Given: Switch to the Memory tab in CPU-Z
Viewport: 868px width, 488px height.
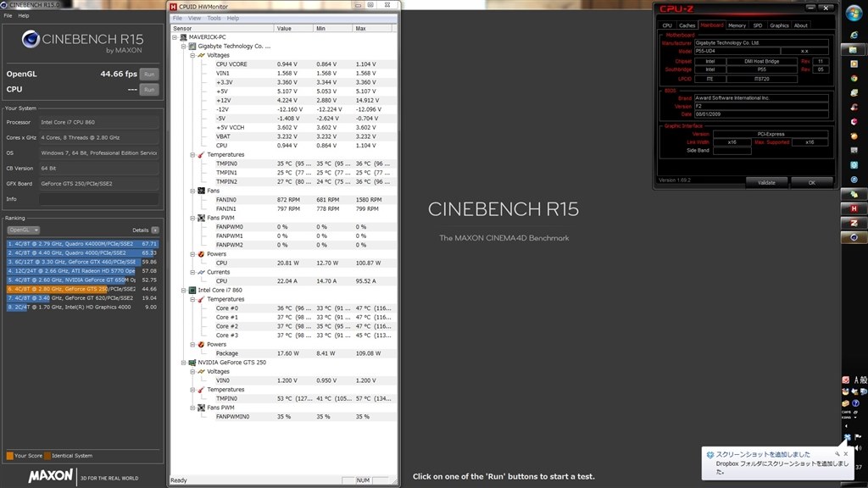Looking at the screenshot, I should (737, 25).
